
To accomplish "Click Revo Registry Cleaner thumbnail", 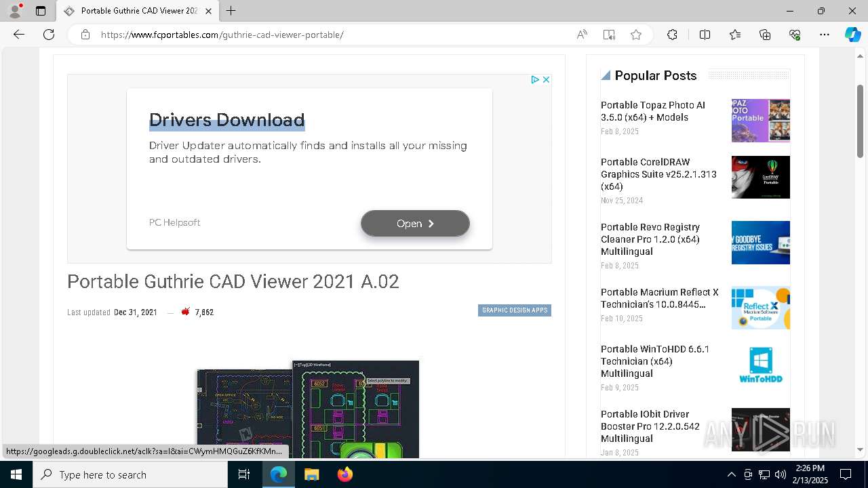I will [761, 243].
